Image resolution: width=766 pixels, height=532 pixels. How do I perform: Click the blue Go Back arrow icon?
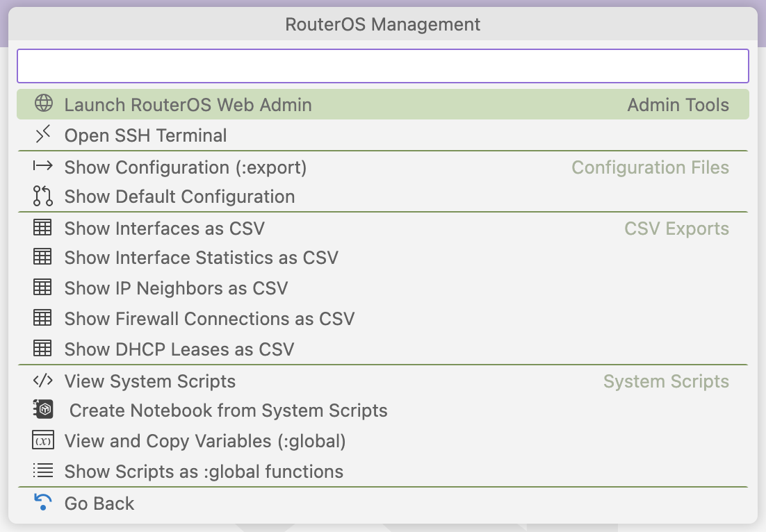pyautogui.click(x=43, y=502)
